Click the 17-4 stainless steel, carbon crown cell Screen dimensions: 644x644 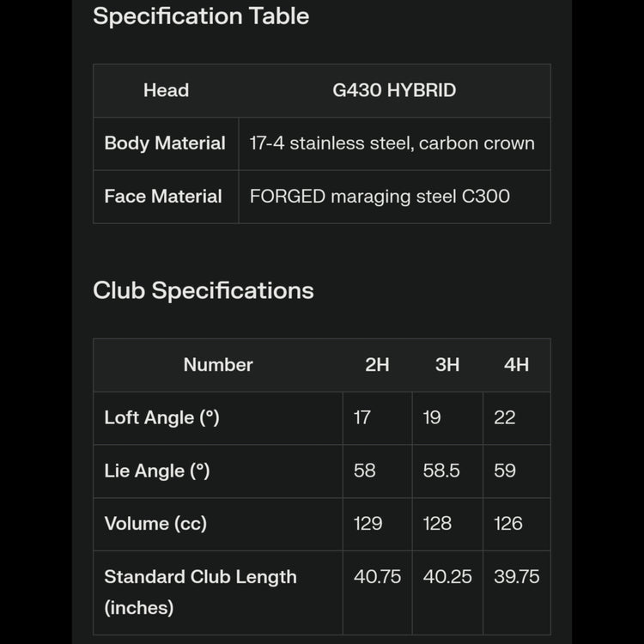point(392,143)
